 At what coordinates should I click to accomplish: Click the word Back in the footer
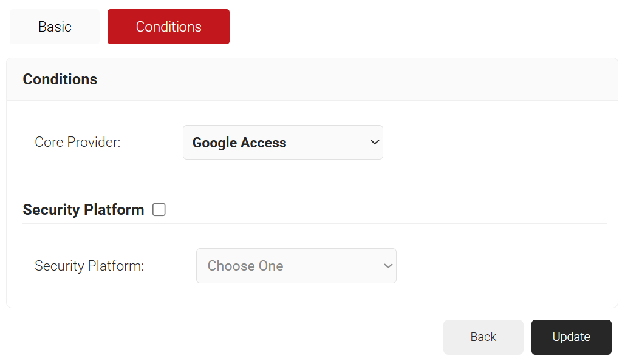click(483, 337)
